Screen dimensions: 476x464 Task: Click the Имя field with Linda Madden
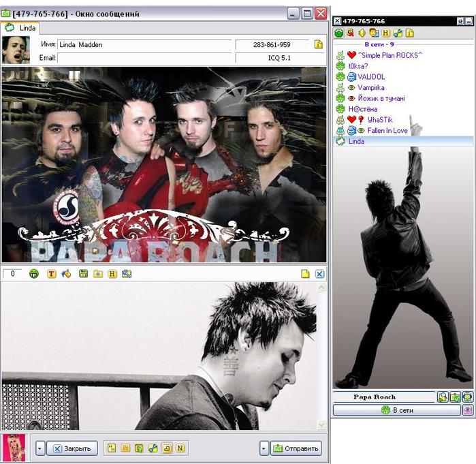coord(144,45)
